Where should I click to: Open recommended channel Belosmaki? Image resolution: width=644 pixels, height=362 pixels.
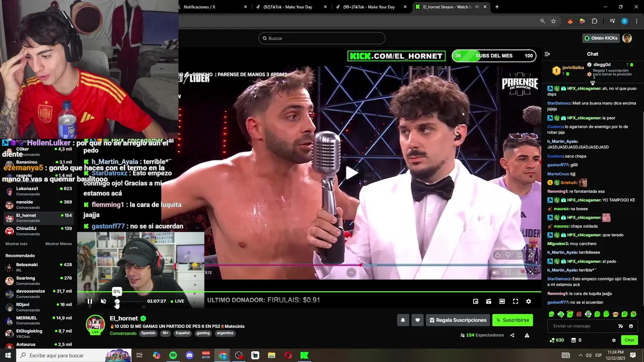[x=39, y=267]
